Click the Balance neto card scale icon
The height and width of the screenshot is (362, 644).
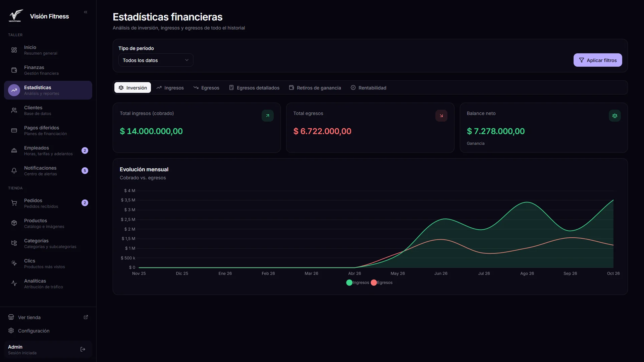coord(614,116)
